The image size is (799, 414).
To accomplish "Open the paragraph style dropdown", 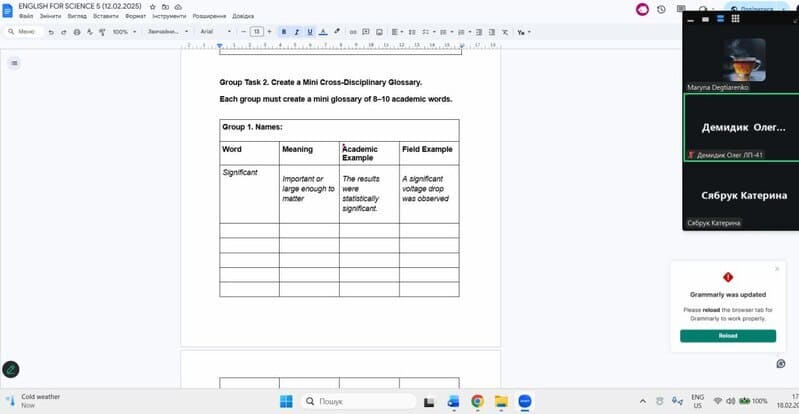I will (x=168, y=32).
